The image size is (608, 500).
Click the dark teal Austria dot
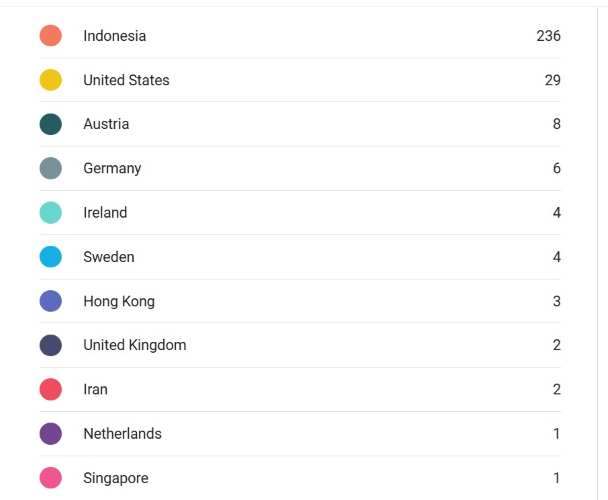pos(50,124)
